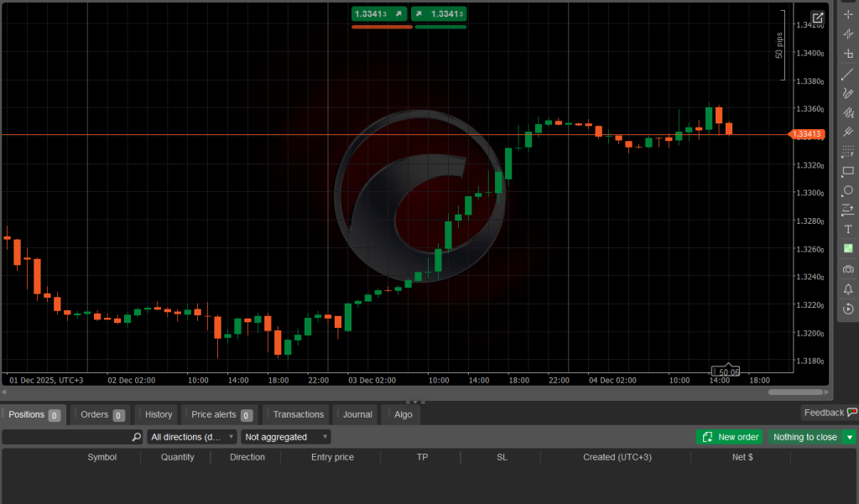Open the All directions filter dropdown
Screen dimensions: 859x504
pos(190,437)
